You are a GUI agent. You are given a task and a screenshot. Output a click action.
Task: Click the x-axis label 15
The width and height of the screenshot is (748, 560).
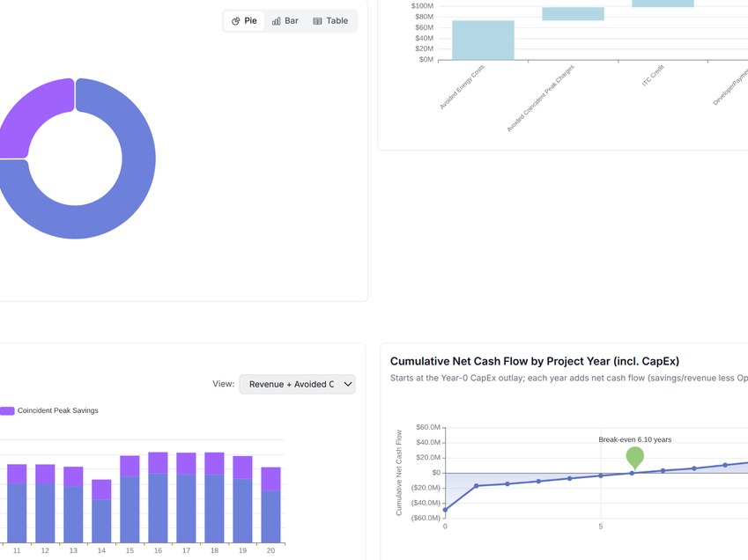coord(130,550)
